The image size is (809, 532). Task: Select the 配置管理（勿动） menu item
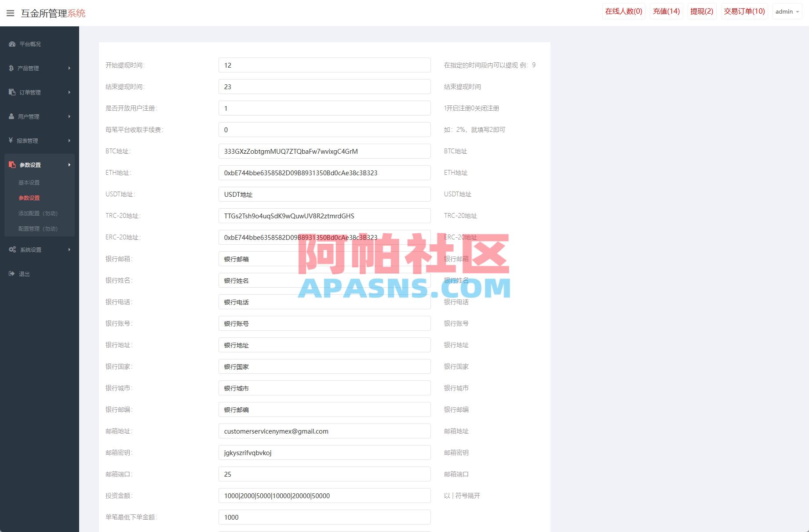click(x=37, y=228)
